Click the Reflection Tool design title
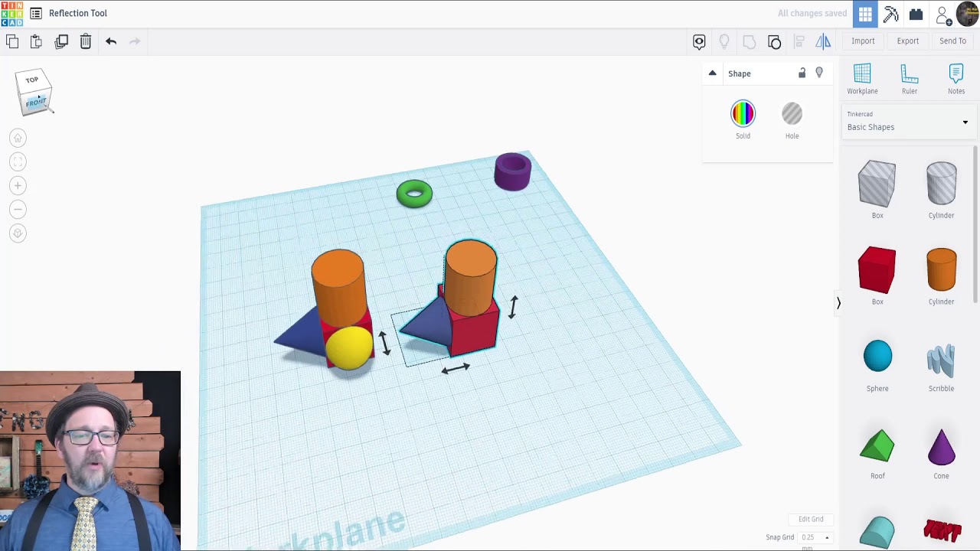 pos(78,13)
